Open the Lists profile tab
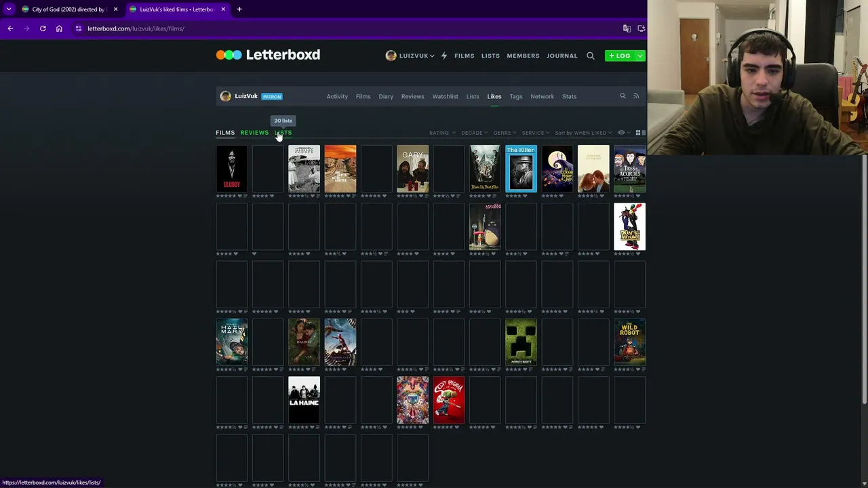Viewport: 868px width, 488px height. tap(473, 96)
